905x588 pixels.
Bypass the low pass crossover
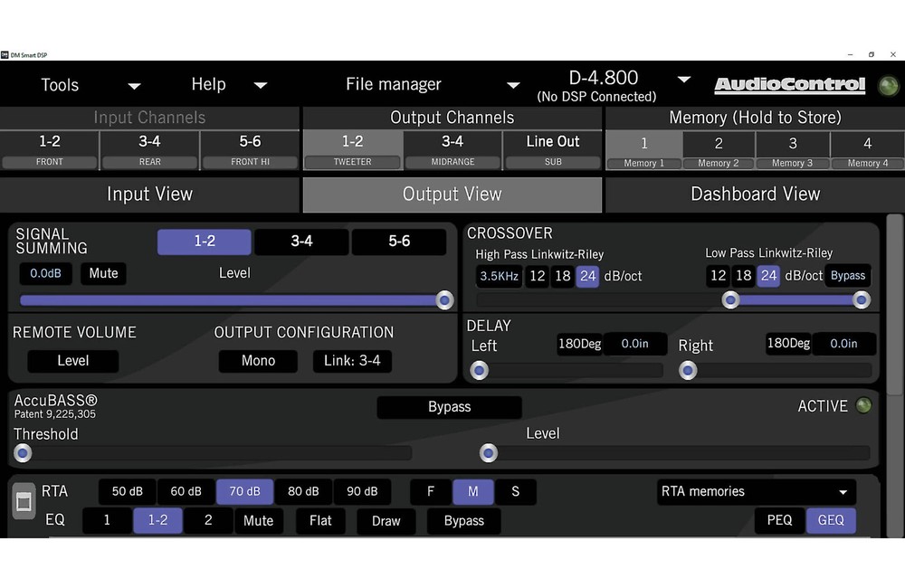coord(848,276)
